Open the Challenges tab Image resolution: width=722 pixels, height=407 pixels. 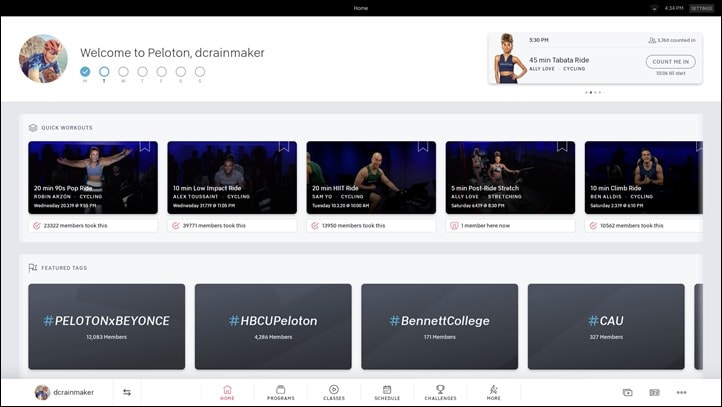440,392
